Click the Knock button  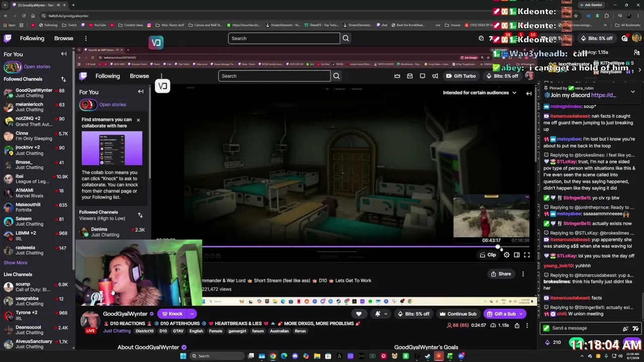[x=172, y=314]
